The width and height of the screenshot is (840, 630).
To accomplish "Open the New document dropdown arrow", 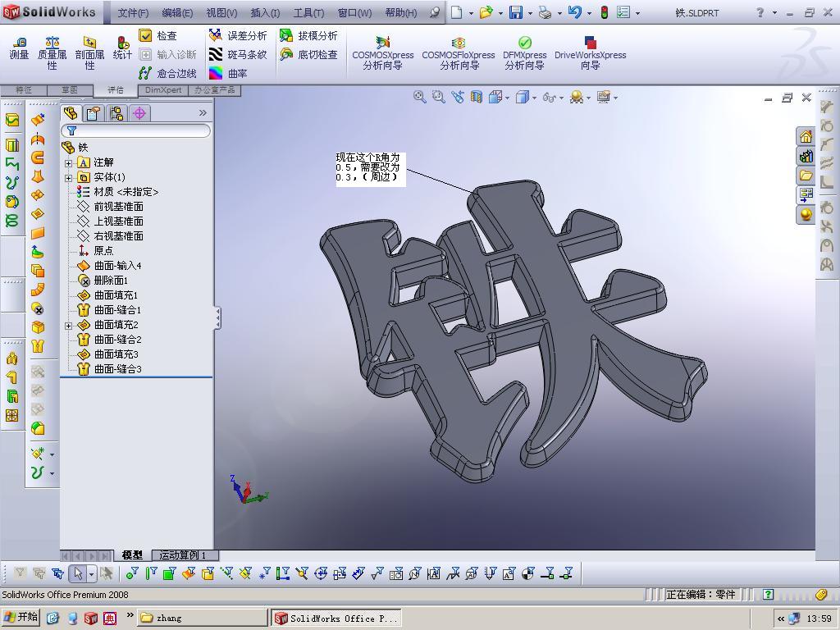I will coord(471,13).
